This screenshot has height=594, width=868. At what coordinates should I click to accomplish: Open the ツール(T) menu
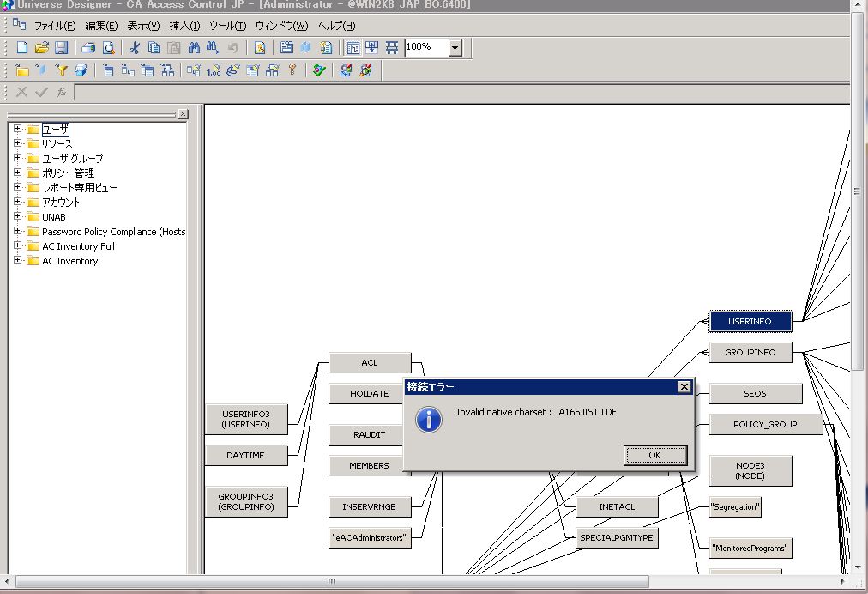(227, 26)
